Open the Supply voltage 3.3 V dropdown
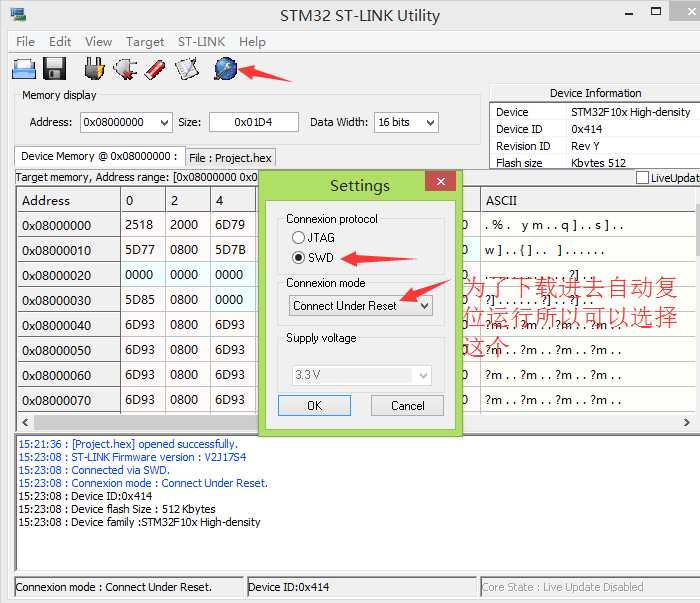Screen dimensions: 700x603 point(360,375)
